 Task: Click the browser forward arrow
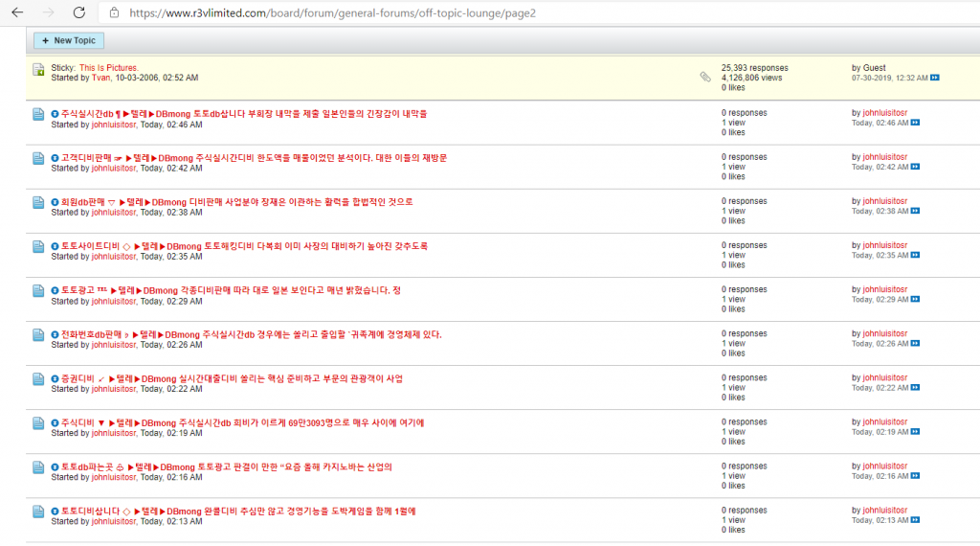click(x=48, y=13)
